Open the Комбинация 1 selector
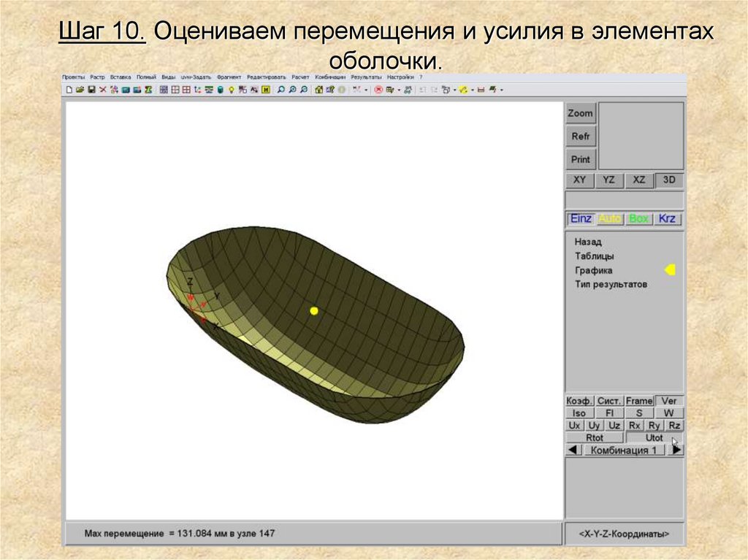The height and width of the screenshot is (560, 748). [624, 450]
